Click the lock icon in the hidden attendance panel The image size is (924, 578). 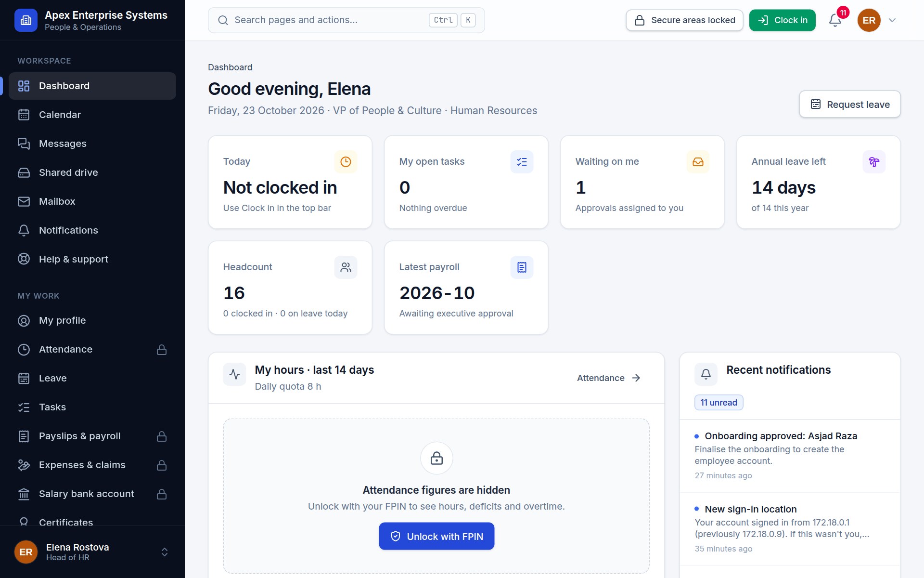tap(436, 458)
